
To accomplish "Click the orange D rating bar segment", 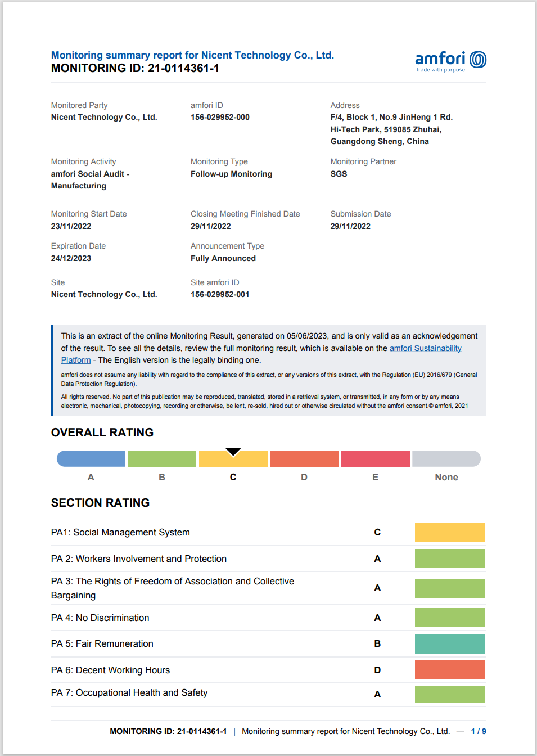I will tap(304, 459).
